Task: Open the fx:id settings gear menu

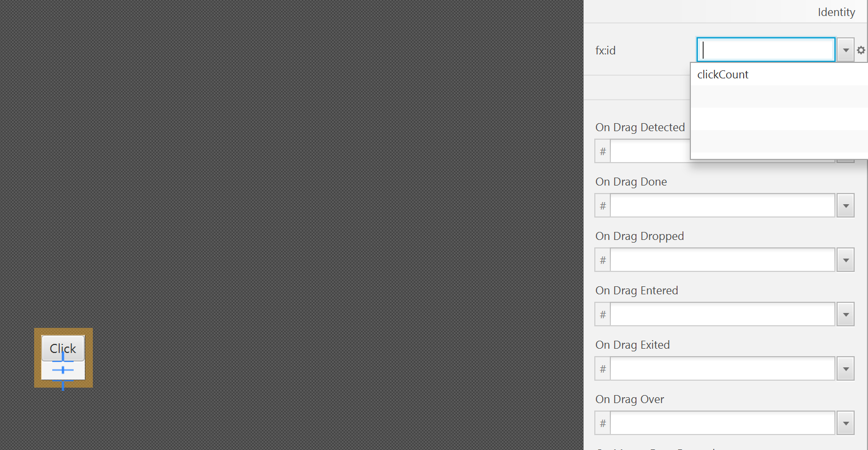Action: 861,50
